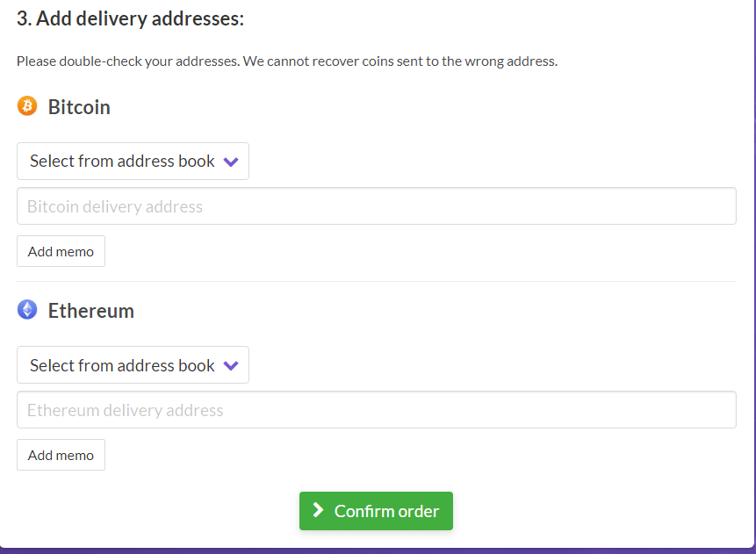Click the green chevron on Confirm order
Image resolution: width=756 pixels, height=554 pixels.
click(x=319, y=510)
